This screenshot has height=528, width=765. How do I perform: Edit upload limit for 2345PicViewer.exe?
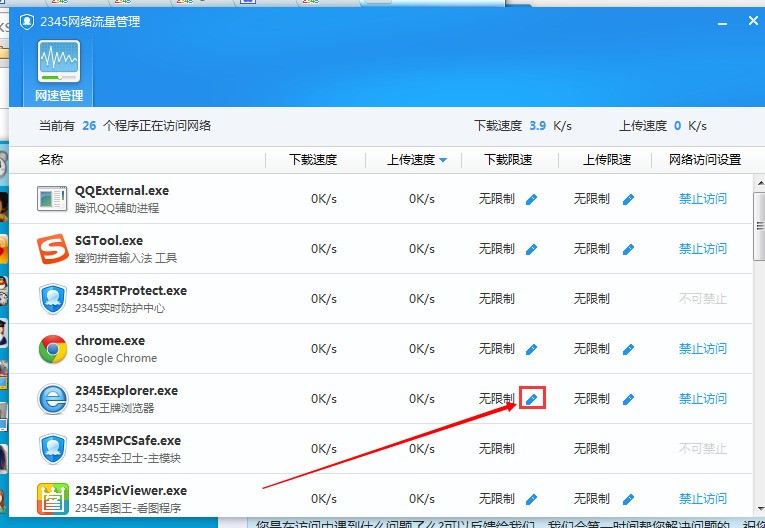(x=628, y=499)
